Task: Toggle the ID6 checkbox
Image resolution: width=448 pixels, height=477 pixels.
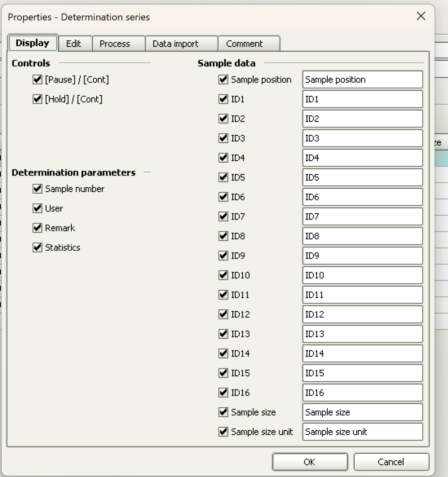Action: pyautogui.click(x=223, y=197)
